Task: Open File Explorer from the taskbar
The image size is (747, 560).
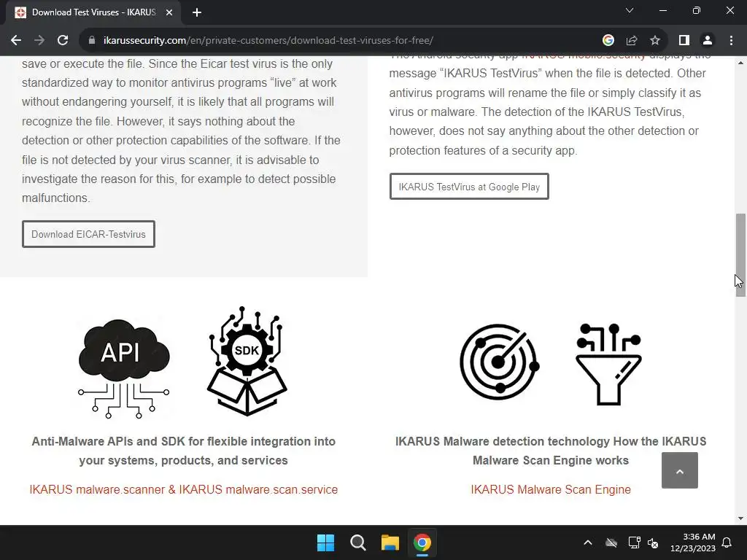Action: tap(390, 542)
